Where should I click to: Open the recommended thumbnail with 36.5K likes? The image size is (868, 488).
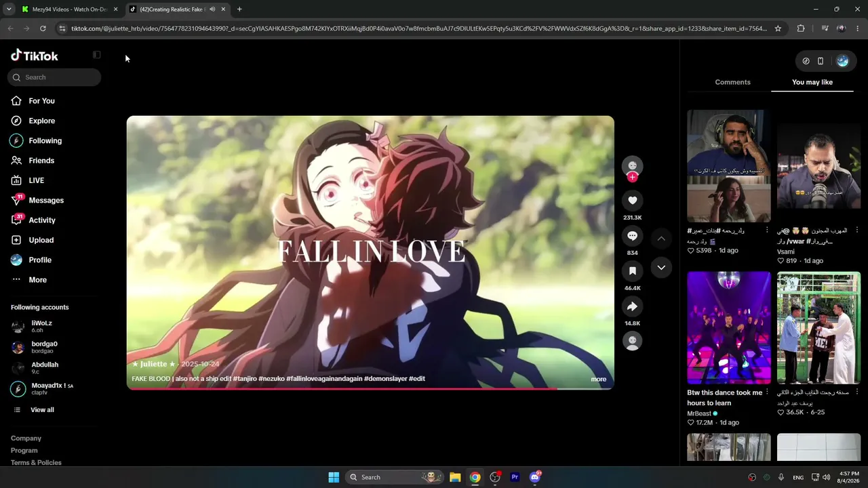818,328
